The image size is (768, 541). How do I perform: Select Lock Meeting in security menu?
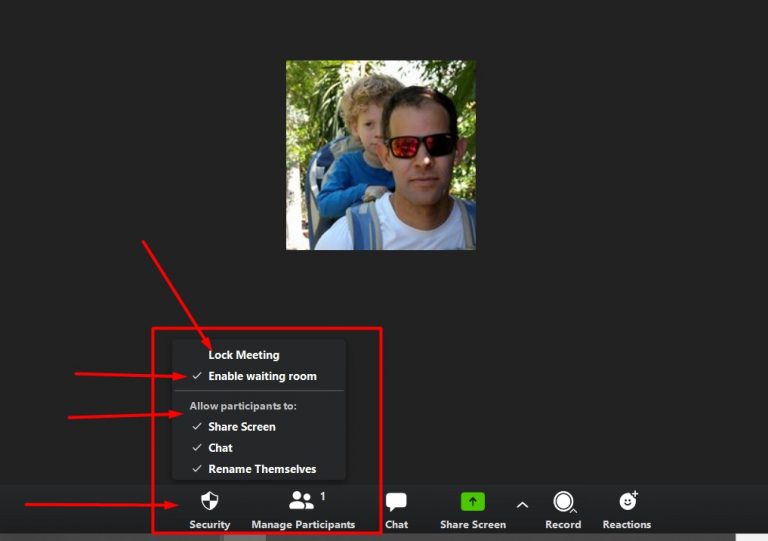tap(259, 355)
